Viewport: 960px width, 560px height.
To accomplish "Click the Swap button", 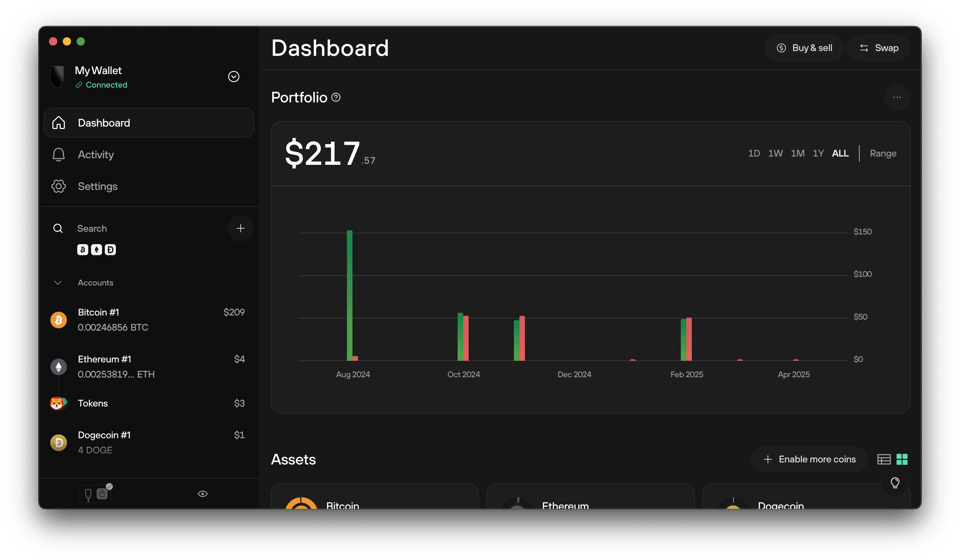I will click(x=878, y=48).
